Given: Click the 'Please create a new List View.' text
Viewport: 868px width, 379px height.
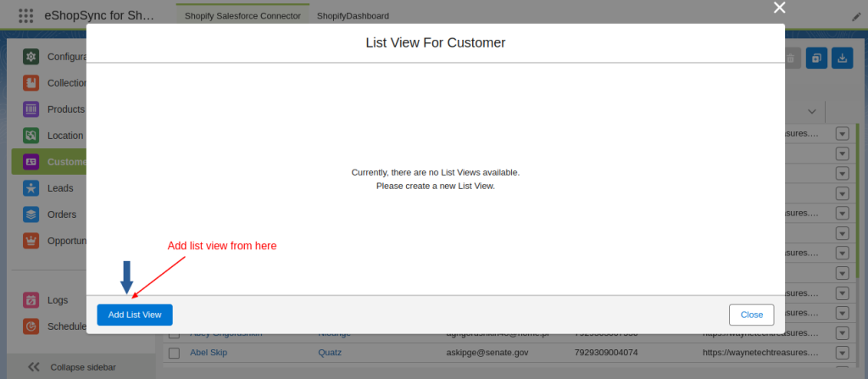Looking at the screenshot, I should tap(435, 187).
